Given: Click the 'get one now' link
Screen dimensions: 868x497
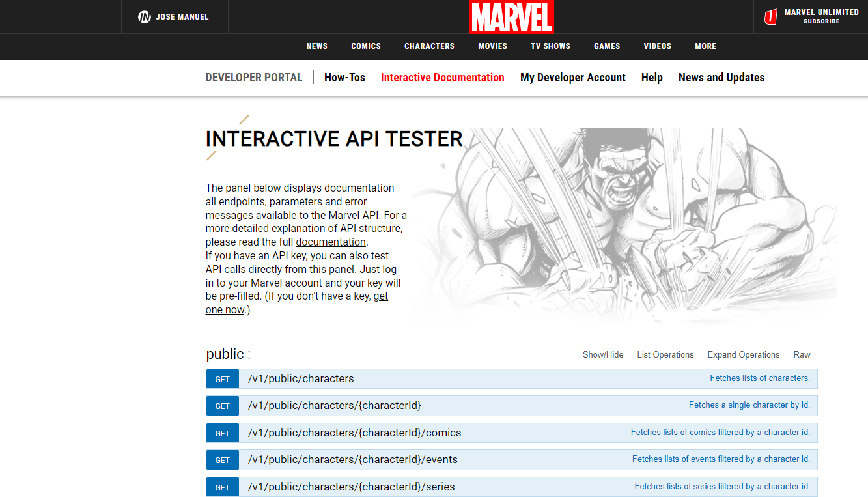Looking at the screenshot, I should point(297,303).
